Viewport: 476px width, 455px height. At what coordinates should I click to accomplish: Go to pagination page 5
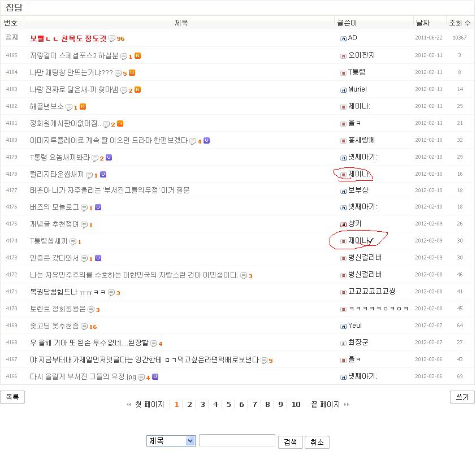pyautogui.click(x=228, y=405)
